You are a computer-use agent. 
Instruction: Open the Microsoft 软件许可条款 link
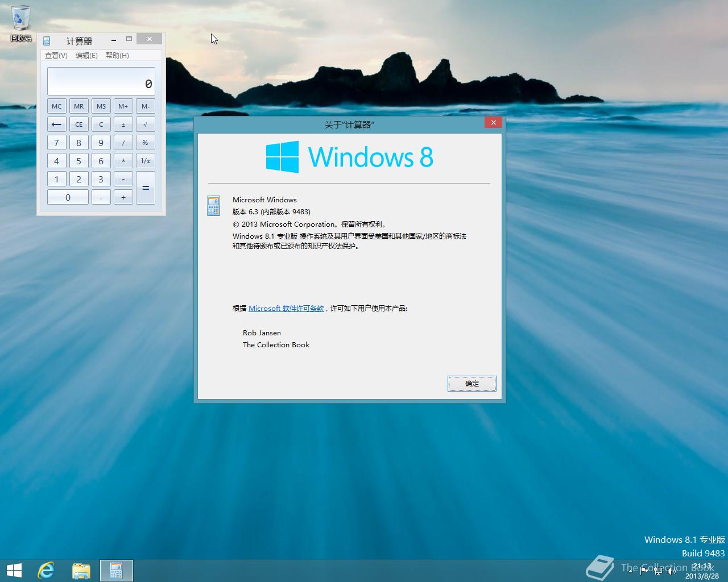pyautogui.click(x=286, y=309)
